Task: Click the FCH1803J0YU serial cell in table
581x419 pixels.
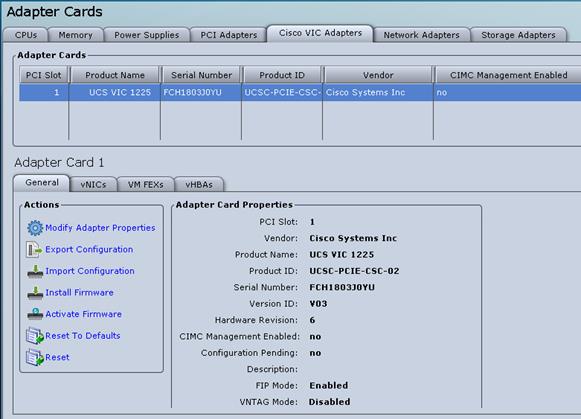Action: point(201,93)
